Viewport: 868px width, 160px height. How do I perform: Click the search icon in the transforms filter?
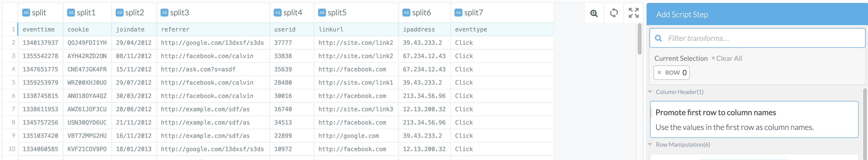(658, 38)
